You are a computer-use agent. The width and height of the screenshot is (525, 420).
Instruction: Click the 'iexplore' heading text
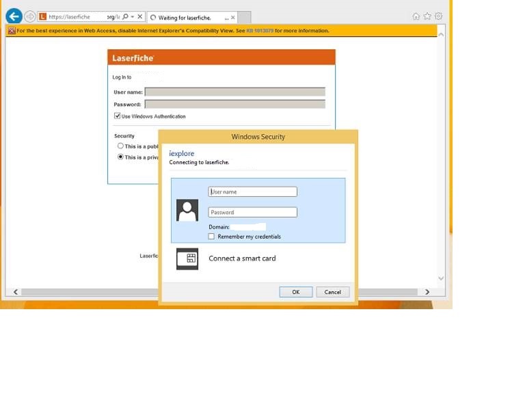point(181,153)
